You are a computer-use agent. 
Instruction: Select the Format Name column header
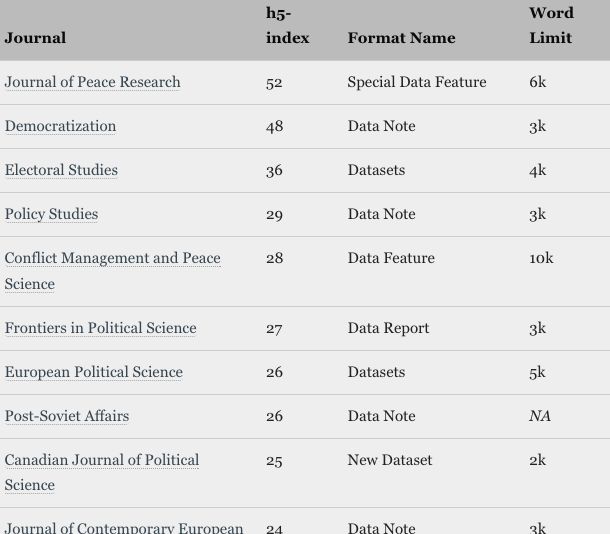[x=401, y=38]
